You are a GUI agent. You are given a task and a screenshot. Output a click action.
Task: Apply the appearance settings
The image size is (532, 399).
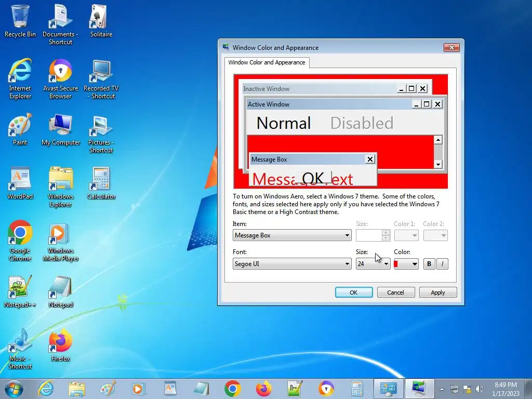pos(437,292)
